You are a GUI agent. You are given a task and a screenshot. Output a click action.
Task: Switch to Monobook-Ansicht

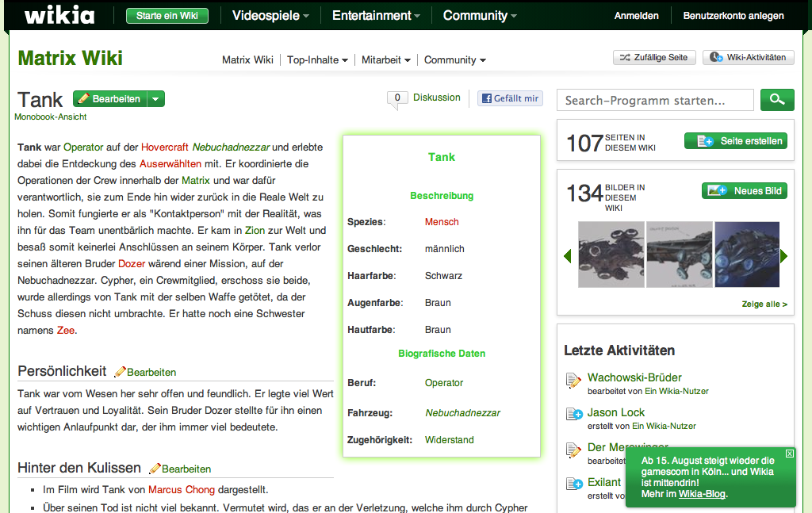[50, 117]
